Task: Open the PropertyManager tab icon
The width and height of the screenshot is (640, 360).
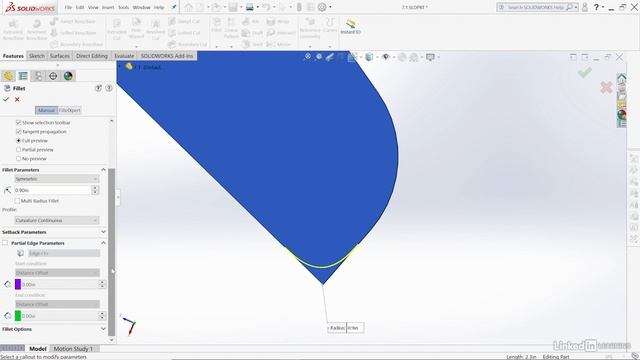Action: [x=23, y=76]
